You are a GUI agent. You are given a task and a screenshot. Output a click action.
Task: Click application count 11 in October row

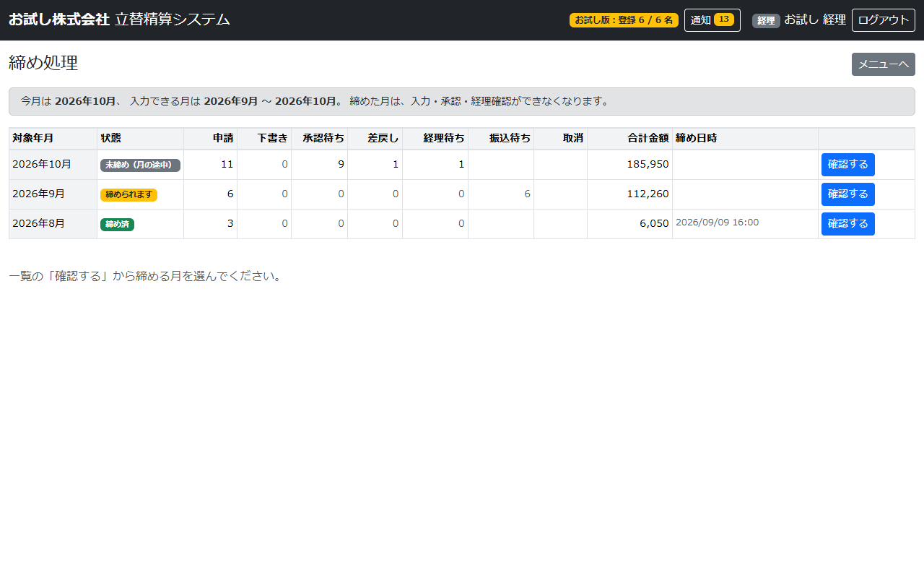tap(227, 164)
